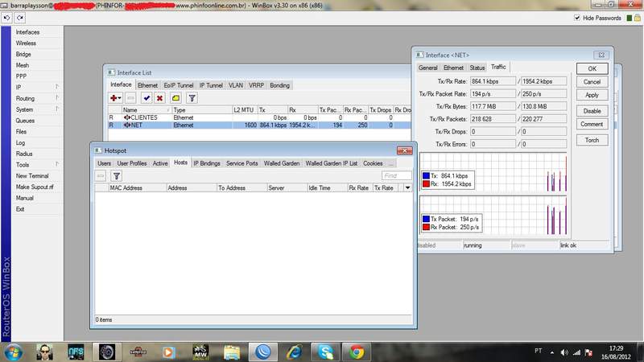This screenshot has height=362, width=644.
Task: Click the green status square in top toolbar
Action: point(630,18)
